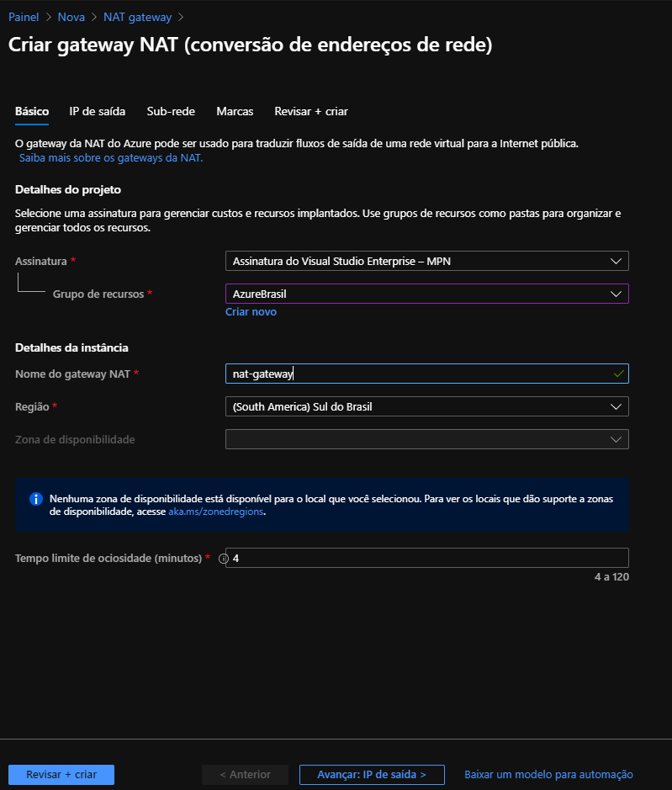The image size is (672, 790).
Task: Open the Zona de disponibilidade dropdown
Action: click(x=426, y=439)
